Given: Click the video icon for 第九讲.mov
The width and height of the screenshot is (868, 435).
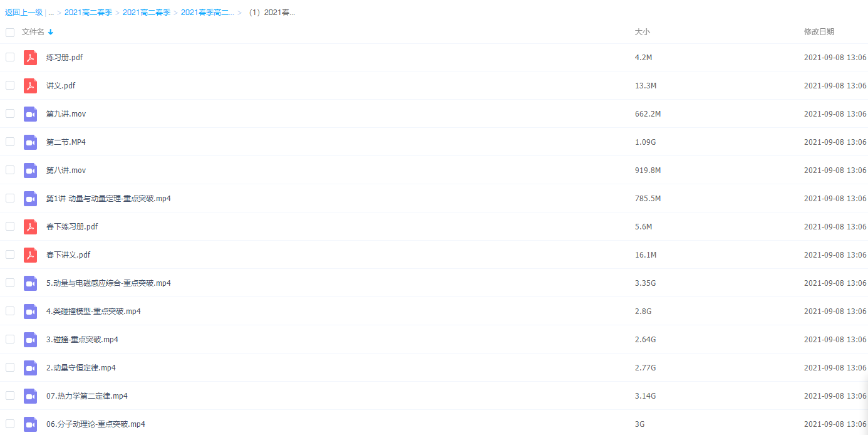Looking at the screenshot, I should click(x=30, y=114).
